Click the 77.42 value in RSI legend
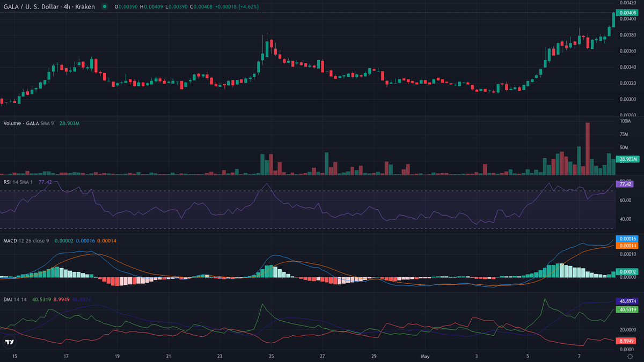This screenshot has width=644, height=362. click(45, 182)
